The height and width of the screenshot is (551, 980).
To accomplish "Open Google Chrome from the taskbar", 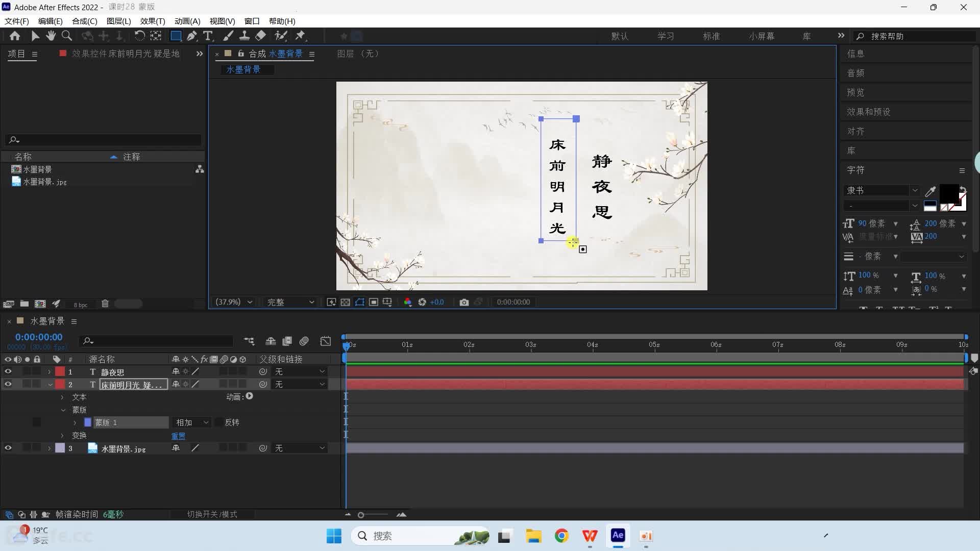I will coord(561,536).
